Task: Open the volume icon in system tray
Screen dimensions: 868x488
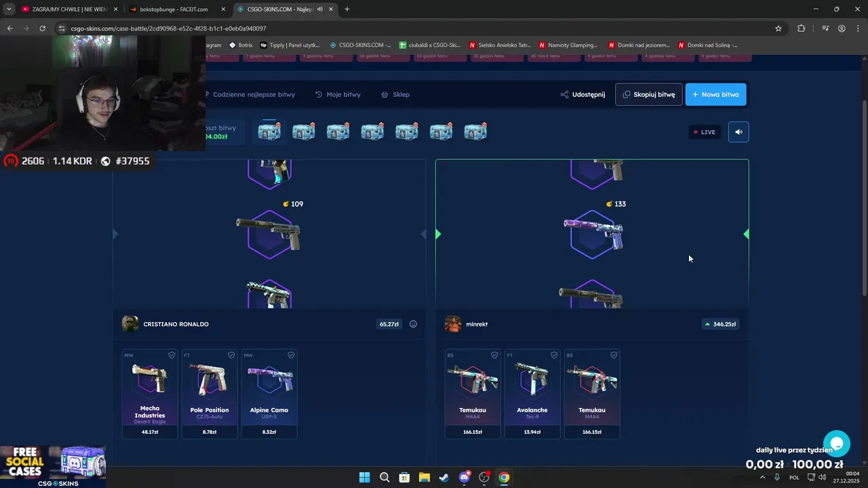Action: [x=823, y=477]
